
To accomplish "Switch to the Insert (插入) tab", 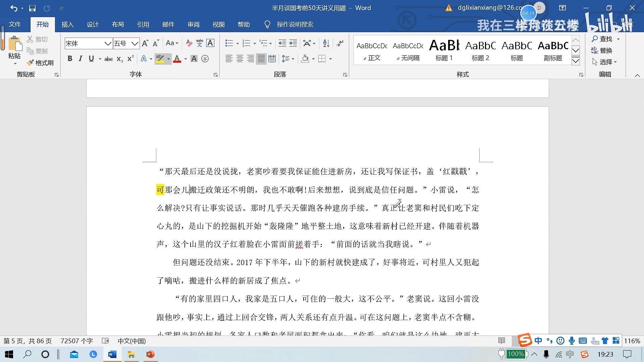I will coord(67,24).
